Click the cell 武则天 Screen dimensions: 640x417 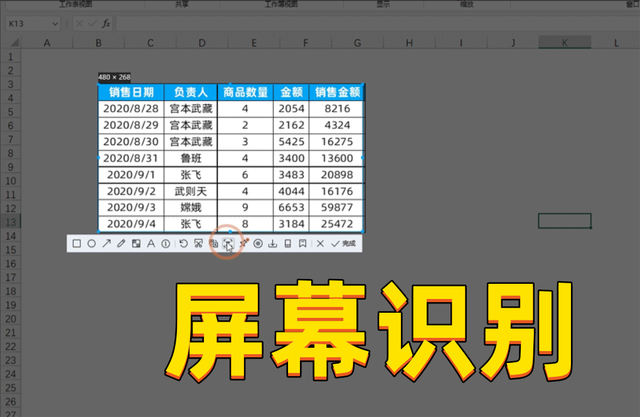[191, 191]
